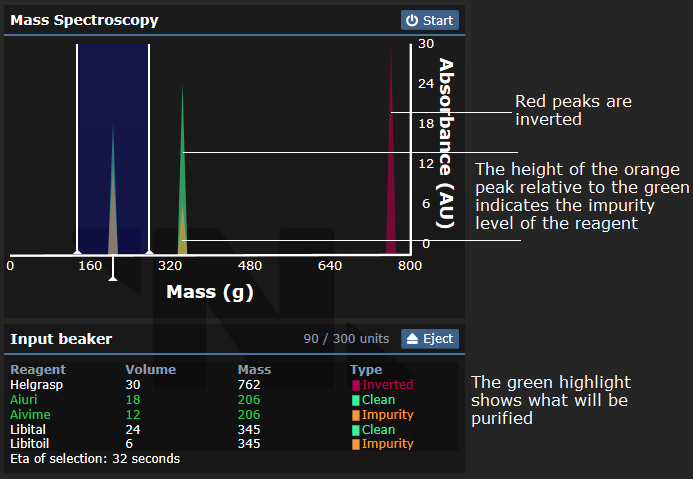Click the Type column header

[366, 370]
